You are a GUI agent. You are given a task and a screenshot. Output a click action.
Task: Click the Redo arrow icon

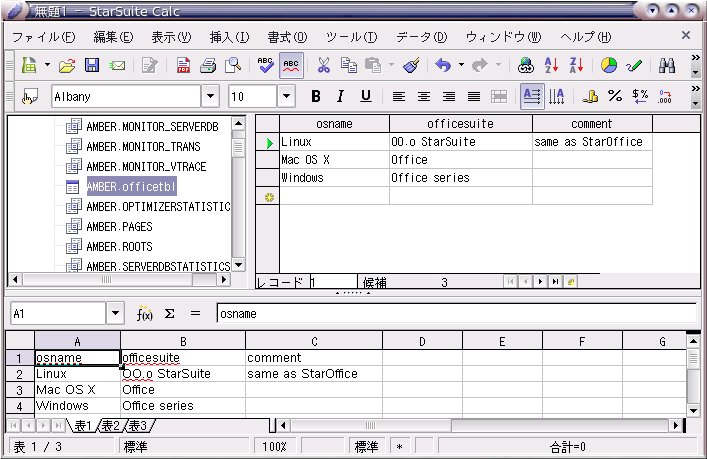pos(479,66)
